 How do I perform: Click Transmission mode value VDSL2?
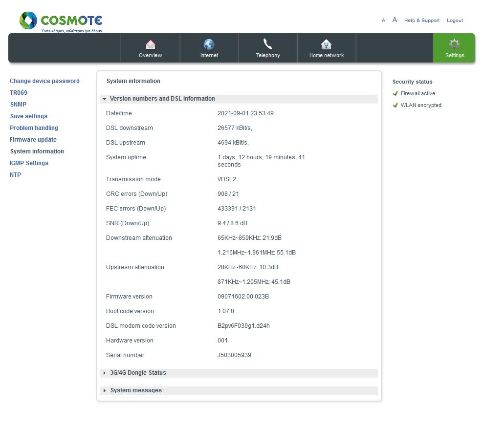click(227, 179)
